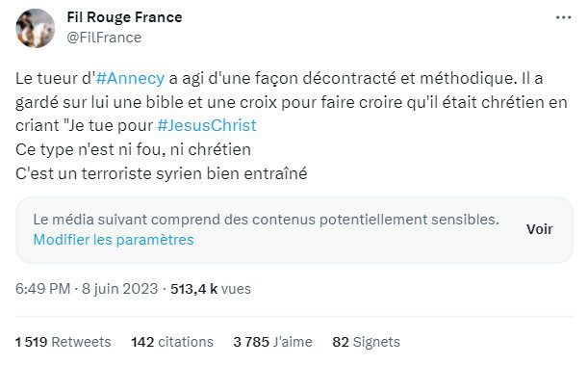Click Voir to reveal sensitive media

pos(539,229)
